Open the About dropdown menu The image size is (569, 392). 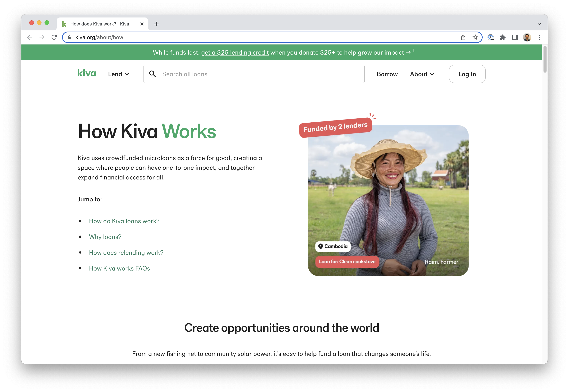[422, 74]
